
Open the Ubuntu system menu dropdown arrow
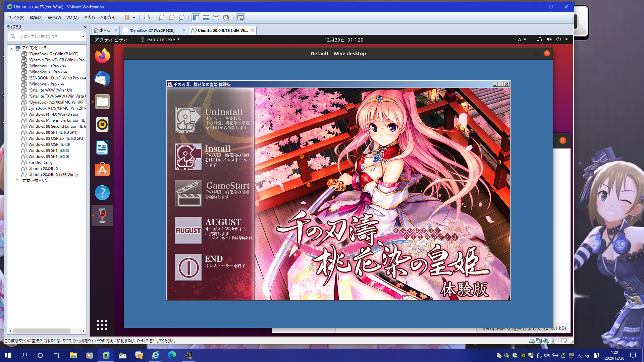pos(567,40)
